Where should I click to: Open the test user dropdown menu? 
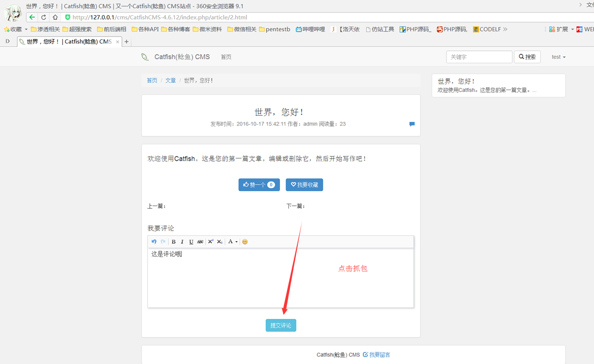coord(559,57)
